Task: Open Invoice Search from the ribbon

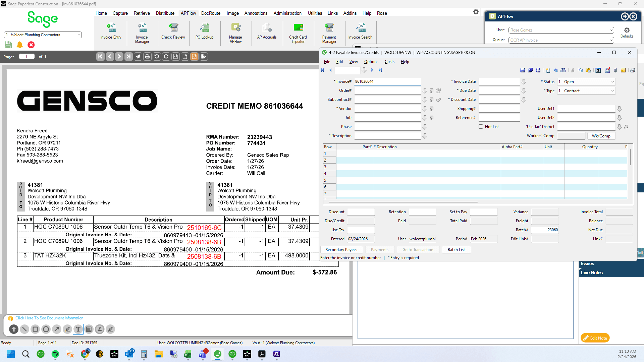Action: pyautogui.click(x=360, y=32)
